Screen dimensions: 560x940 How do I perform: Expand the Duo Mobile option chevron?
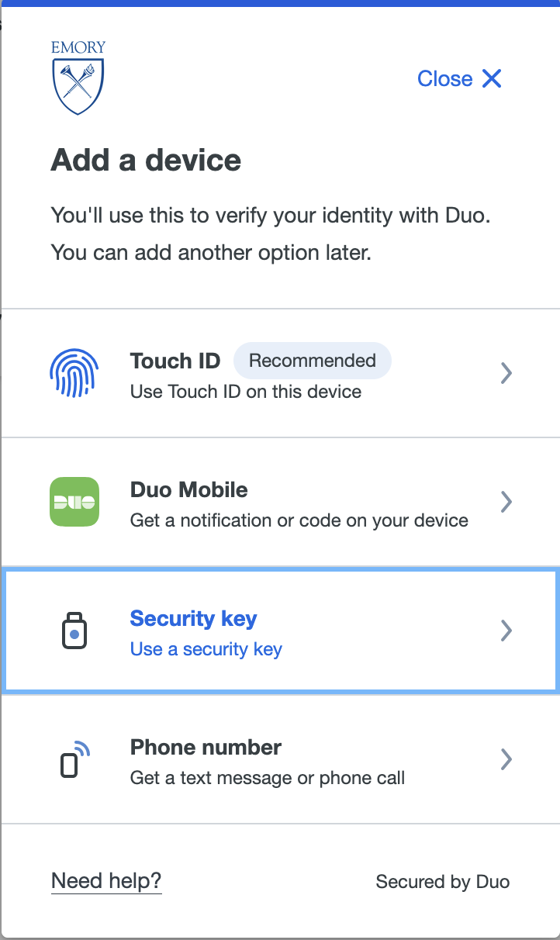click(x=506, y=502)
